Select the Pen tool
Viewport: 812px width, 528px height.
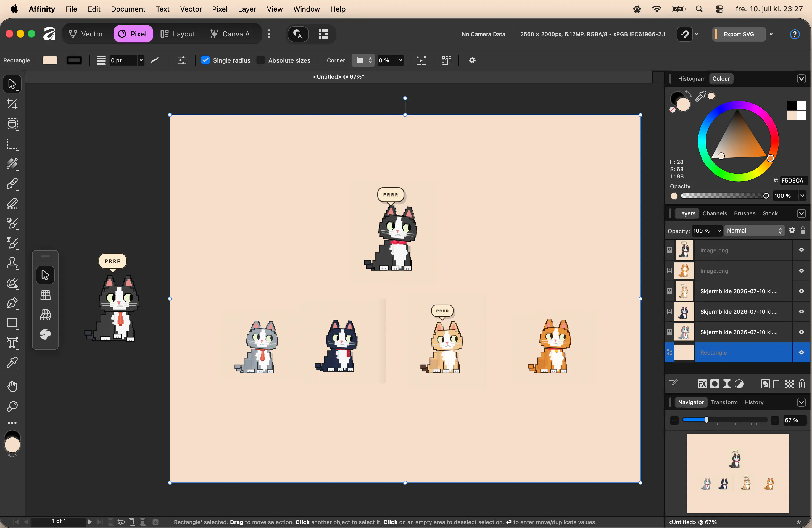pos(12,303)
